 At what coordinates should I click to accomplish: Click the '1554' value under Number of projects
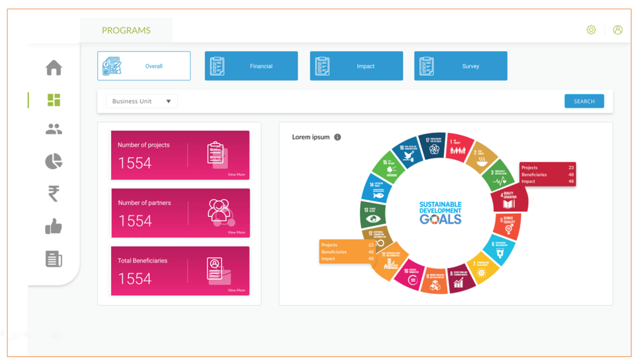[135, 163]
